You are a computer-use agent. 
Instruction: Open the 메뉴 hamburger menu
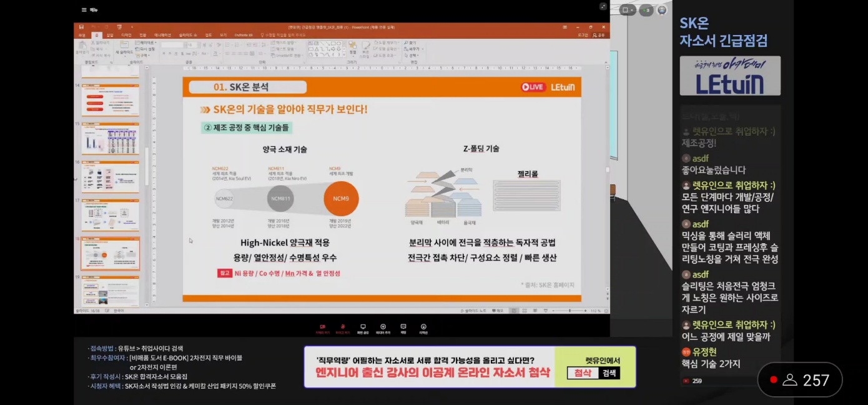tap(90, 10)
